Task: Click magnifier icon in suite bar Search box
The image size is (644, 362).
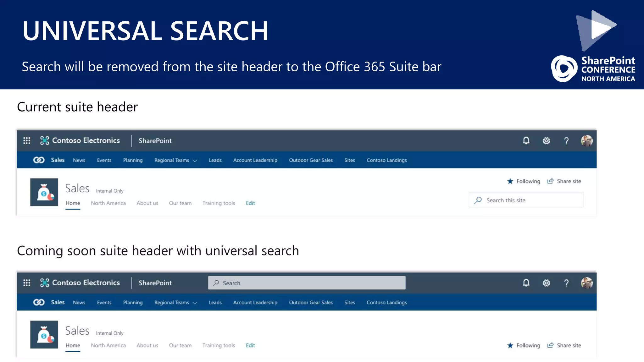Action: point(216,283)
